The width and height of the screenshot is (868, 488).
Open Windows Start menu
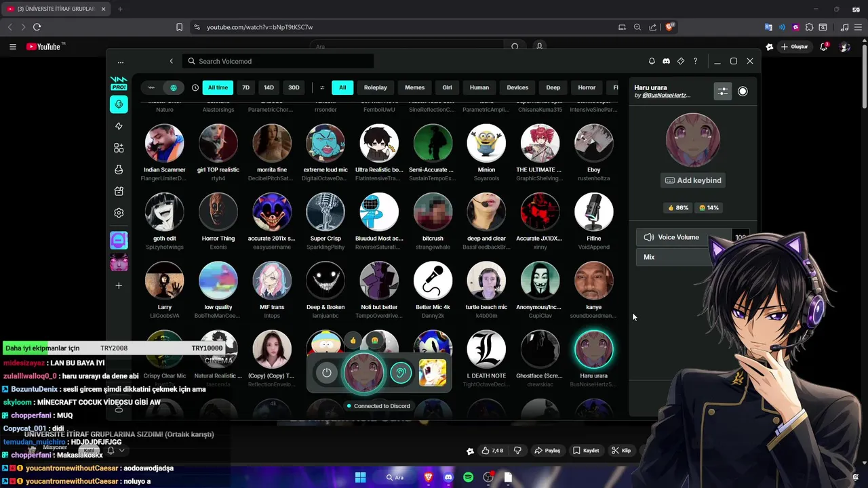click(x=360, y=477)
